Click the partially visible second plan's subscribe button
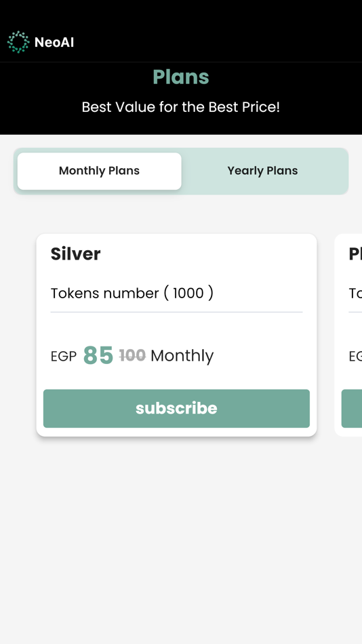The height and width of the screenshot is (644, 362). point(352,408)
